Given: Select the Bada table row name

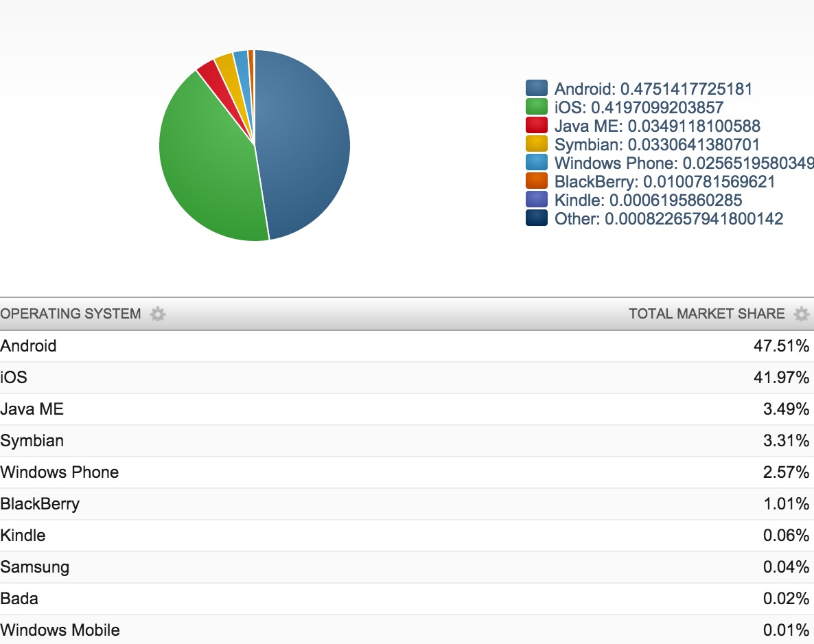Looking at the screenshot, I should coord(19,599).
